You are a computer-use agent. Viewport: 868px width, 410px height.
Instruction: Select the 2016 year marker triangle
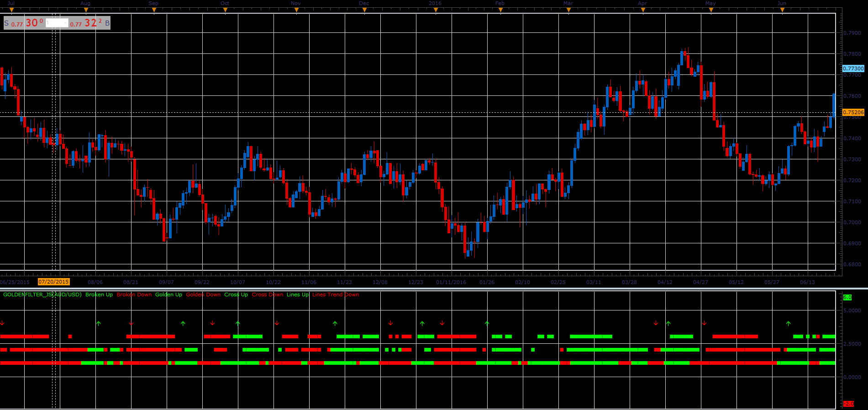coord(436,10)
